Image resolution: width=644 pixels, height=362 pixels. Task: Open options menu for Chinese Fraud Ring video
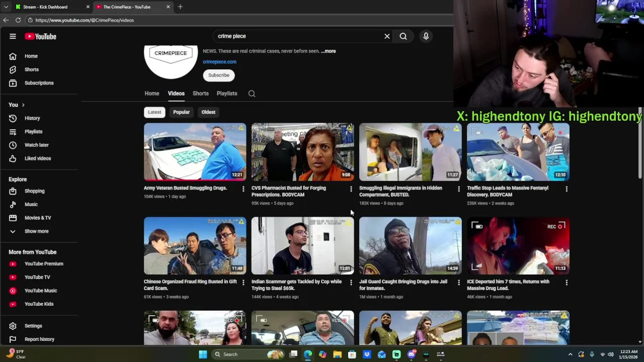pyautogui.click(x=244, y=283)
